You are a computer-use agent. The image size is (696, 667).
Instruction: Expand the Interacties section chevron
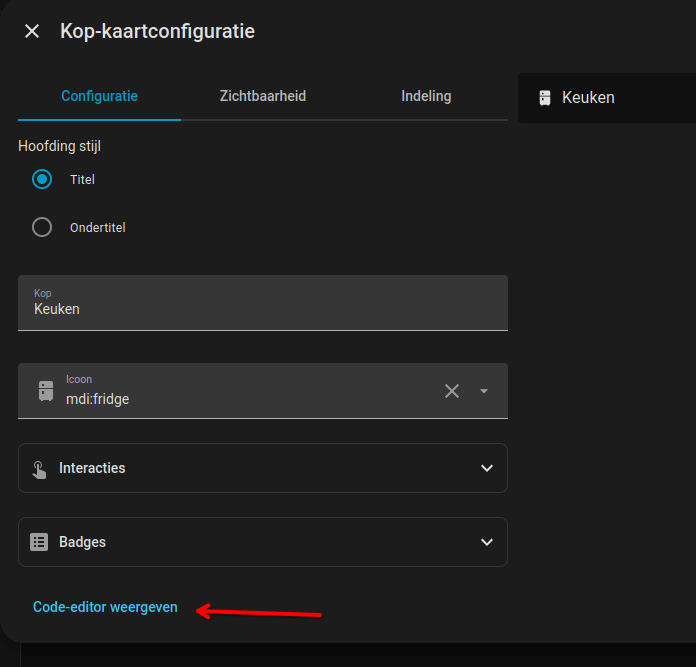pyautogui.click(x=487, y=468)
